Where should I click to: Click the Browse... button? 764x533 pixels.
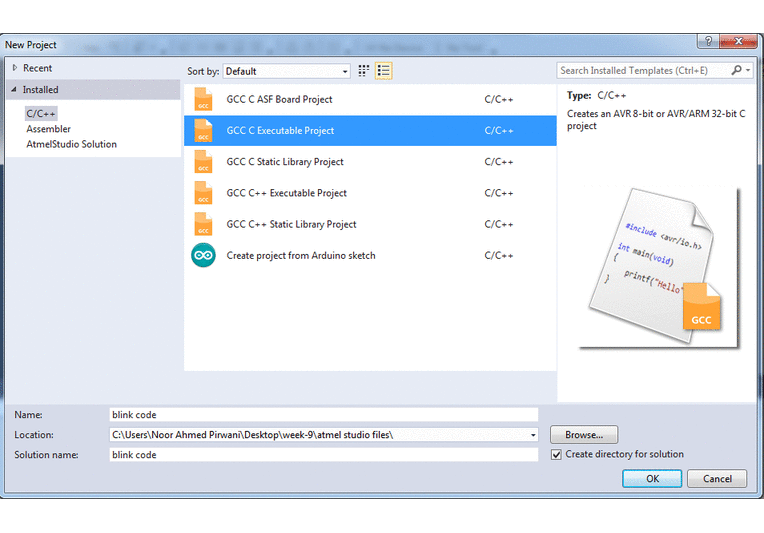point(584,435)
